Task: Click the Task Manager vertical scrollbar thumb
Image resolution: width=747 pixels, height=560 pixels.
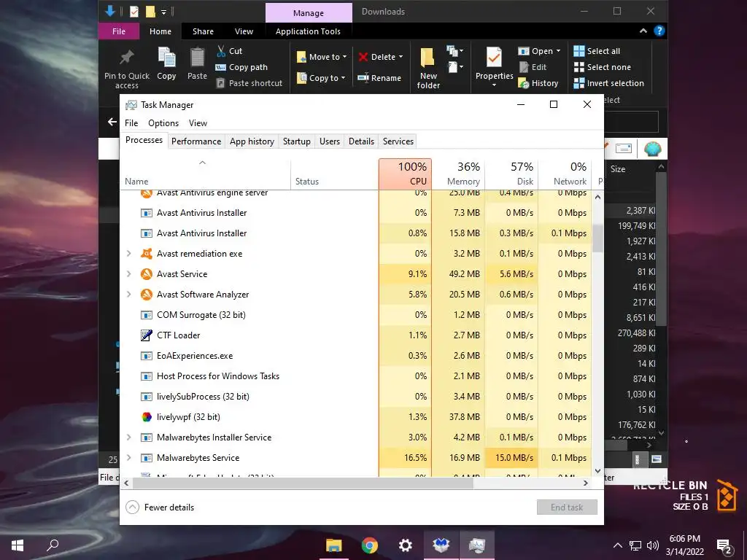Action: click(x=597, y=238)
